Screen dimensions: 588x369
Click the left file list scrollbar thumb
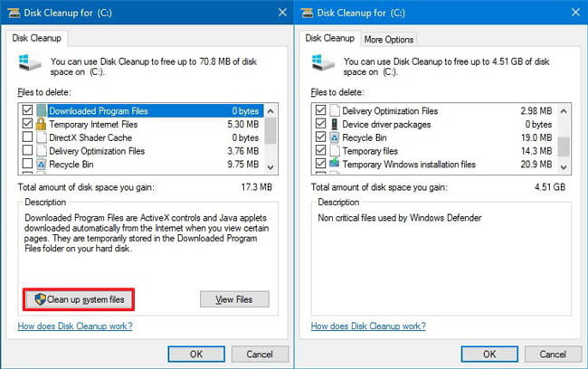click(270, 131)
